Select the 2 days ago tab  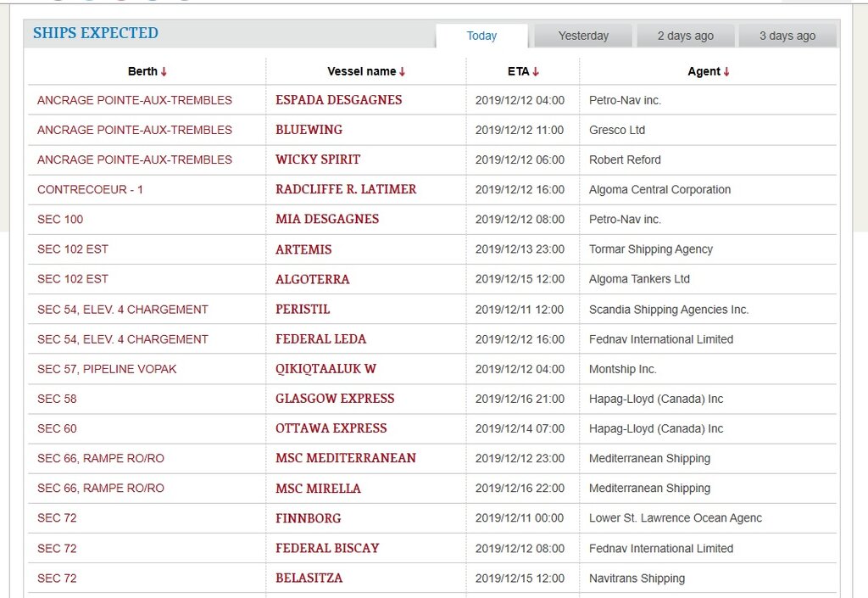tap(685, 36)
